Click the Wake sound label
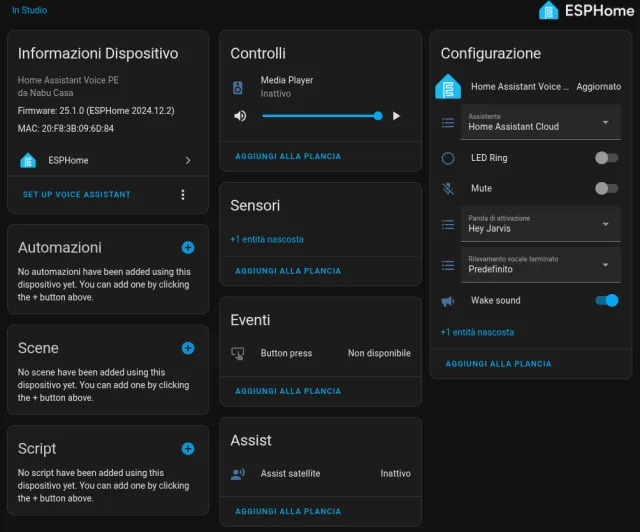Image resolution: width=640 pixels, height=532 pixels. [x=496, y=301]
